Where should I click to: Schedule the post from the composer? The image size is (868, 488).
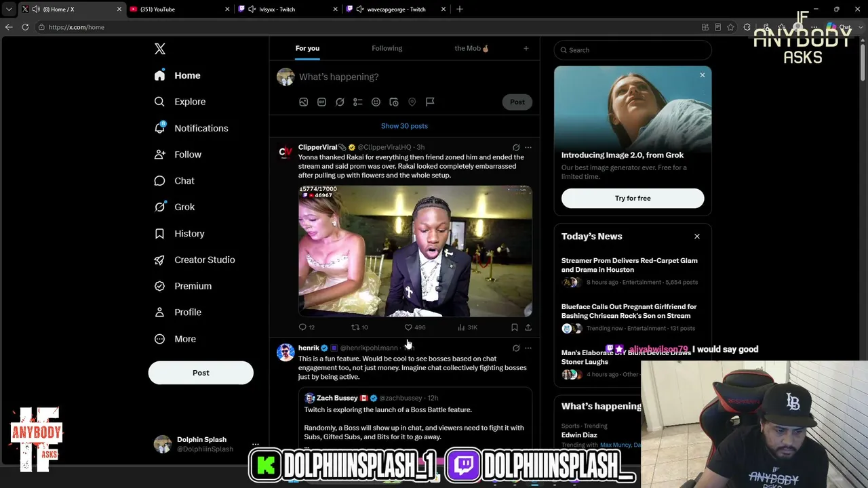(x=394, y=102)
